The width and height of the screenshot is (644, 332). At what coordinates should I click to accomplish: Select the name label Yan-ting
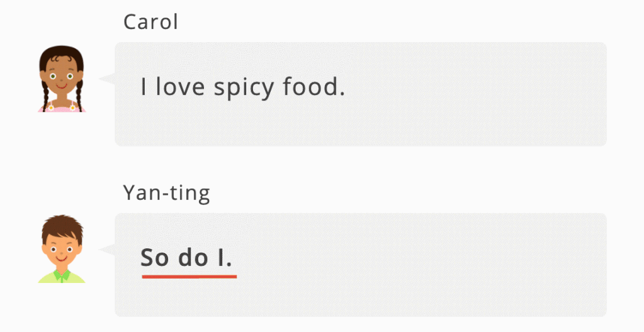[166, 193]
